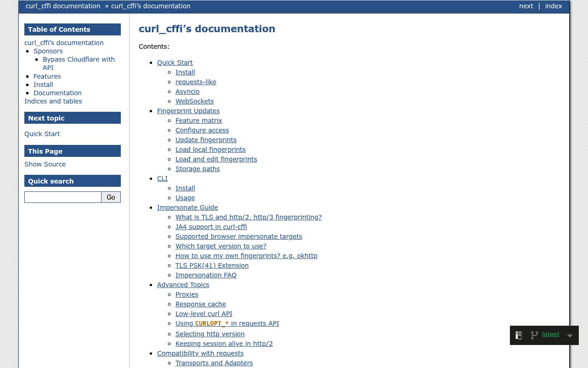The width and height of the screenshot is (588, 368).
Task: Open Impersonate Guide section link
Action: [187, 207]
